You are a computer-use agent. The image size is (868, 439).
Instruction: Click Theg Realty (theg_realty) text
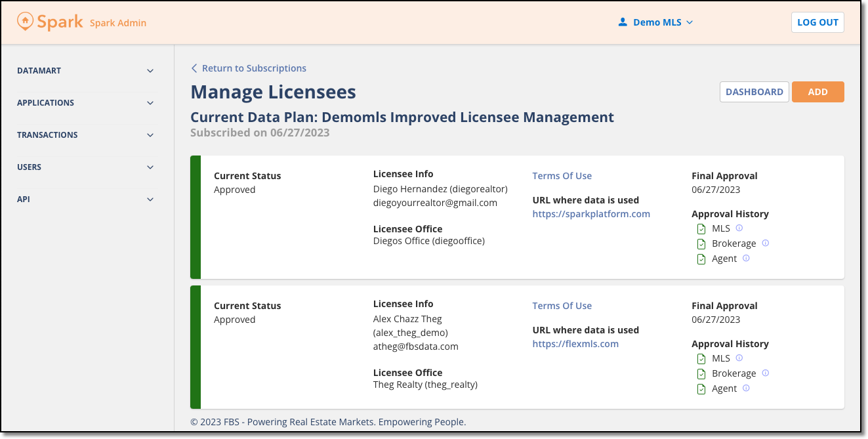pyautogui.click(x=425, y=385)
